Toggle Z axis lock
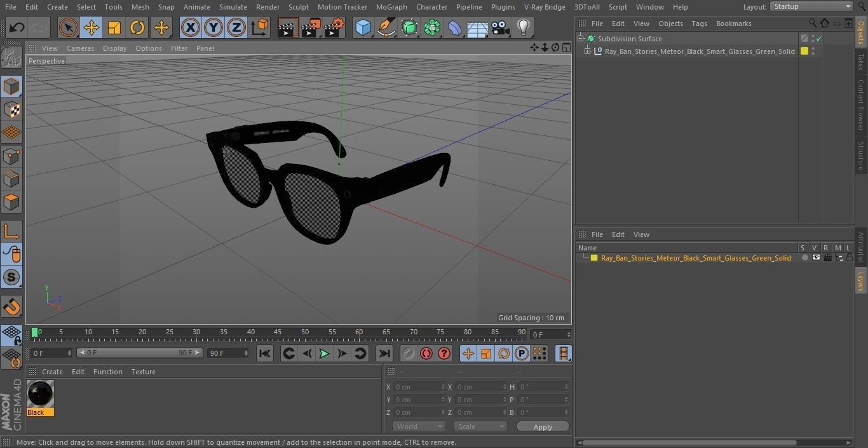The image size is (868, 448). coord(236,28)
